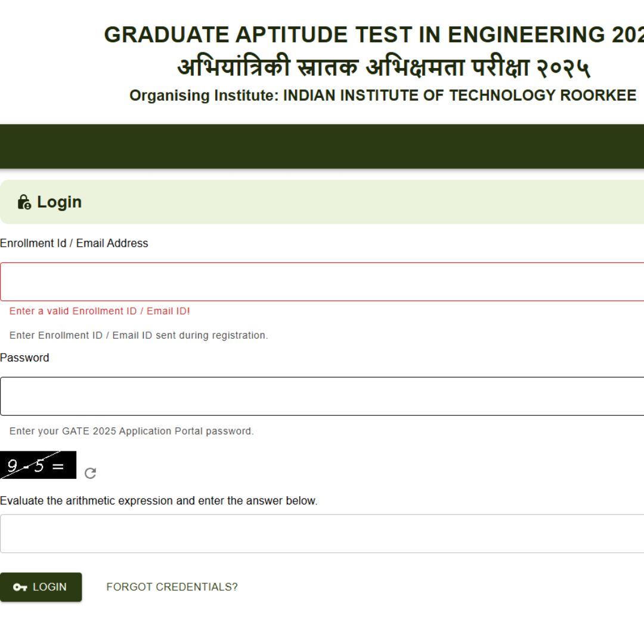644x644 pixels.
Task: Click the red invalid Enrollment ID error message
Action: (x=100, y=311)
